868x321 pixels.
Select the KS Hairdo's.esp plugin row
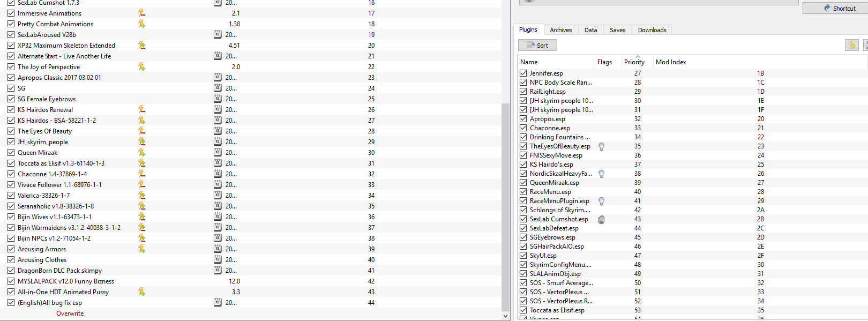[x=693, y=165]
